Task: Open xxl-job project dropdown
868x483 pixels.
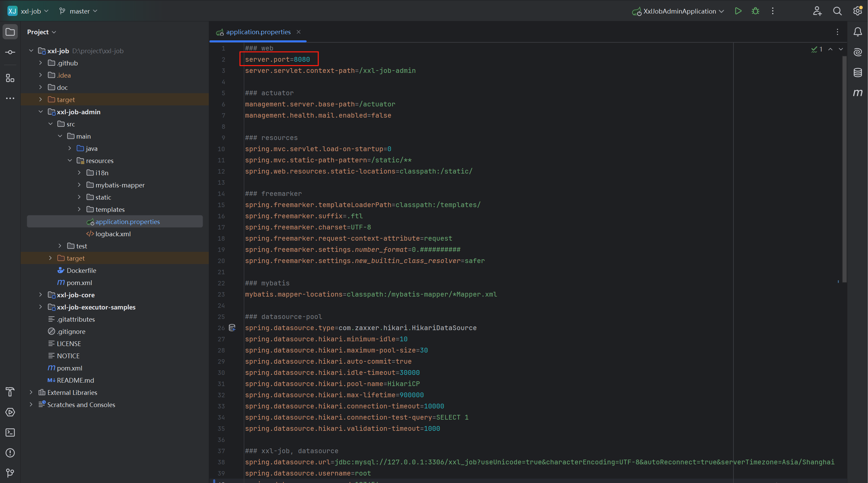Action: (28, 11)
